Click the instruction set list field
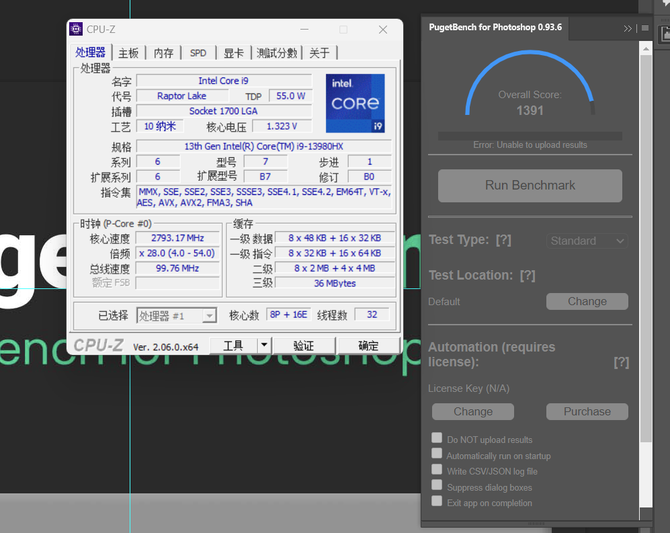670x533 pixels. 264,197
